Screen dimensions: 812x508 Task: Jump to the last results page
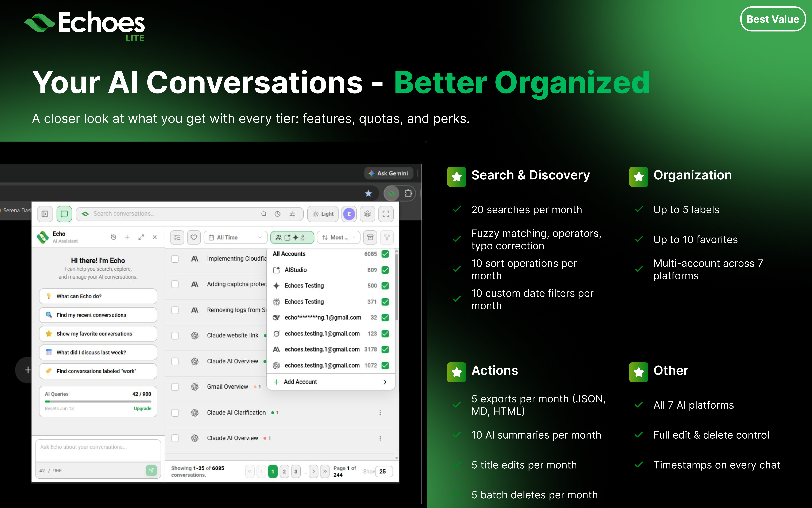[325, 471]
